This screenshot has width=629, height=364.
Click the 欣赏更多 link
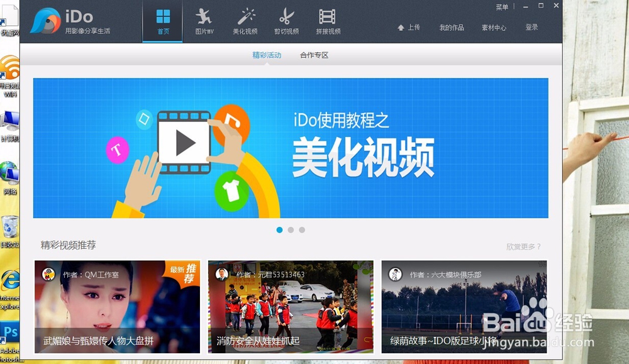(x=523, y=246)
